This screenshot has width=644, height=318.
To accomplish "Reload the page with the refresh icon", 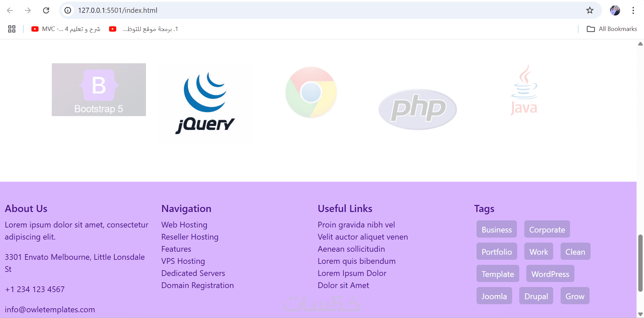I will pos(46,10).
